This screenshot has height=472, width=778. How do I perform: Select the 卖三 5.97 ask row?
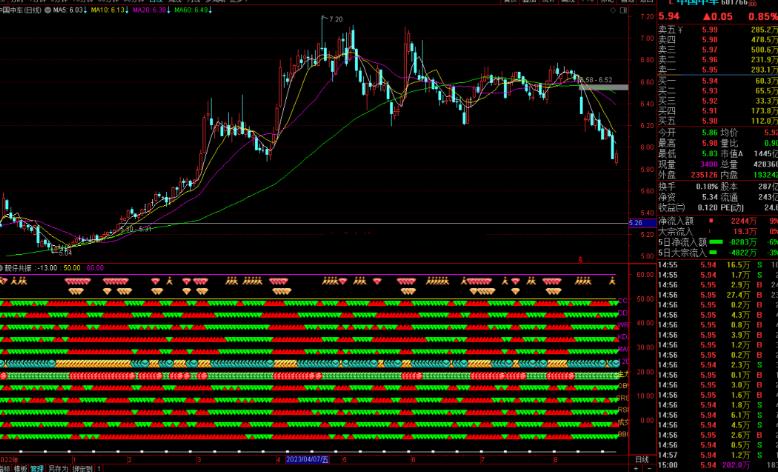(x=718, y=50)
